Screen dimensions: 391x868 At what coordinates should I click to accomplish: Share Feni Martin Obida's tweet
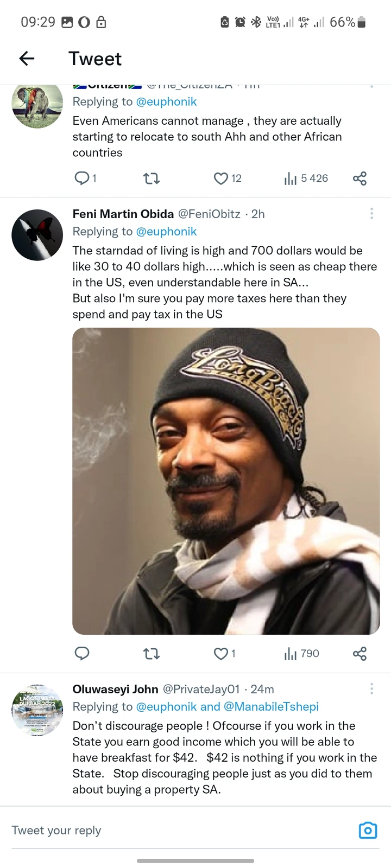coord(360,653)
